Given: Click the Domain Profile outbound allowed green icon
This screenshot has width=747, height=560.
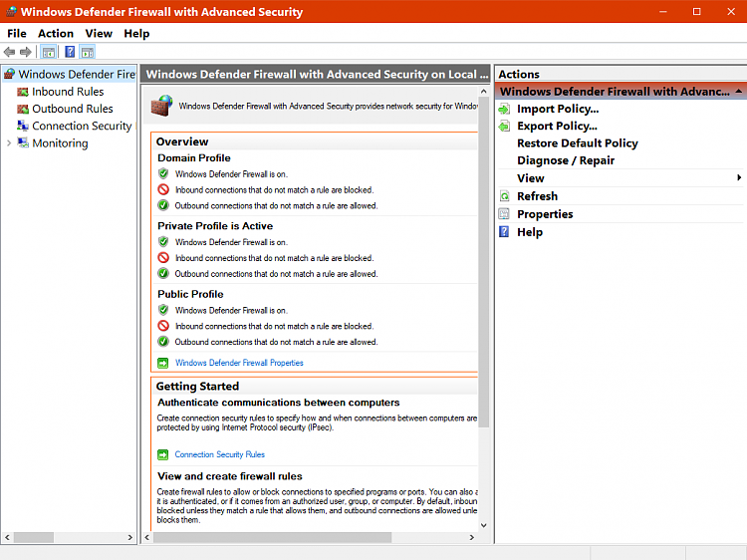Looking at the screenshot, I should point(163,205).
